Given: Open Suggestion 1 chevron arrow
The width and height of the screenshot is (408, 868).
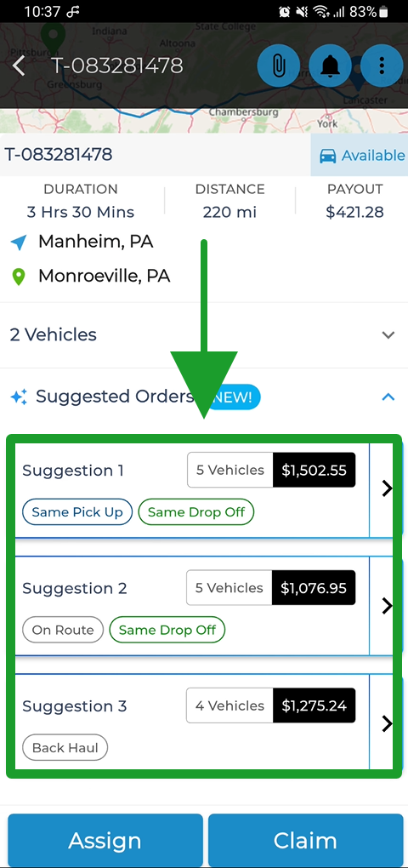Looking at the screenshot, I should [387, 488].
